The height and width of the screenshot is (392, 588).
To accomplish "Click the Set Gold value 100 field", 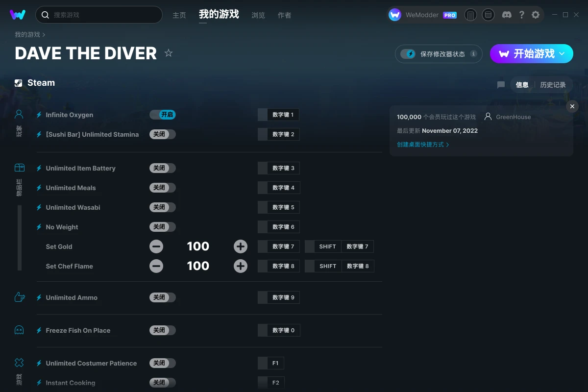I will tap(198, 246).
